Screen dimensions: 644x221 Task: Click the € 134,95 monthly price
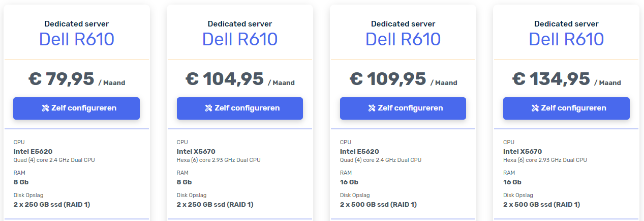(x=551, y=79)
